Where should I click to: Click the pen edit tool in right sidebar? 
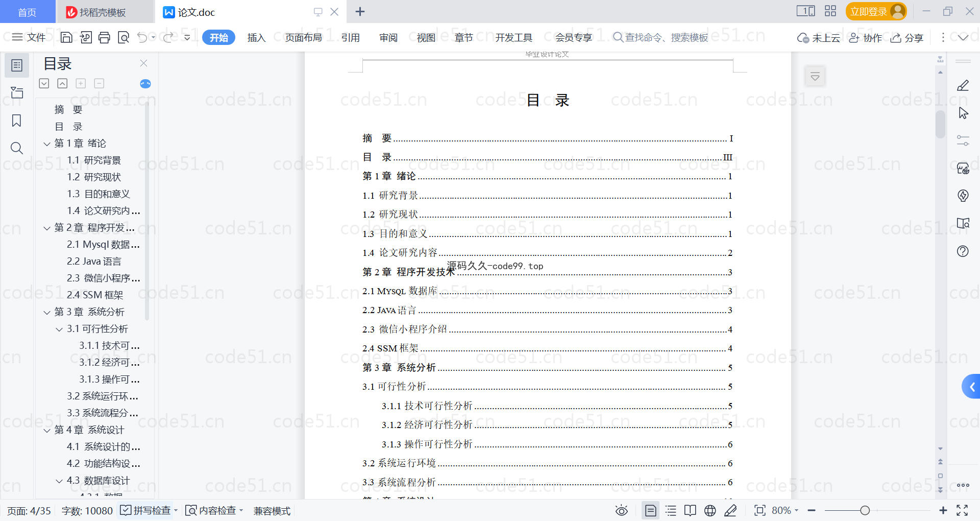coord(963,85)
